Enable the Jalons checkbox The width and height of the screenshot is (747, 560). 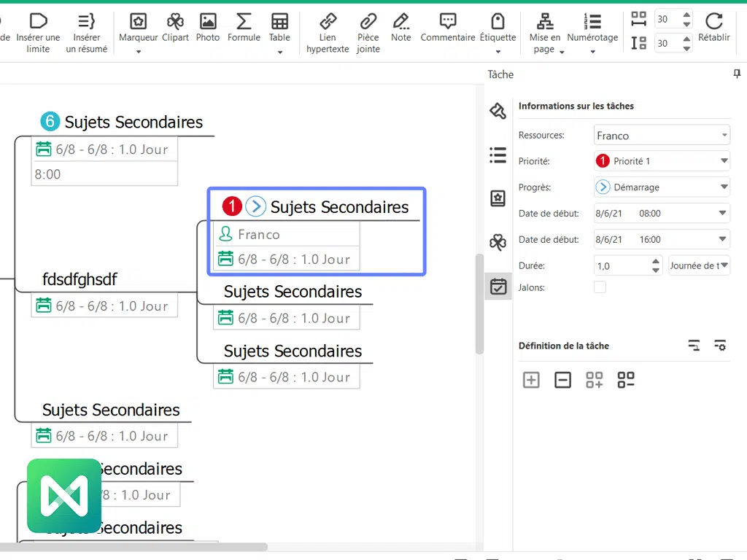click(x=600, y=287)
